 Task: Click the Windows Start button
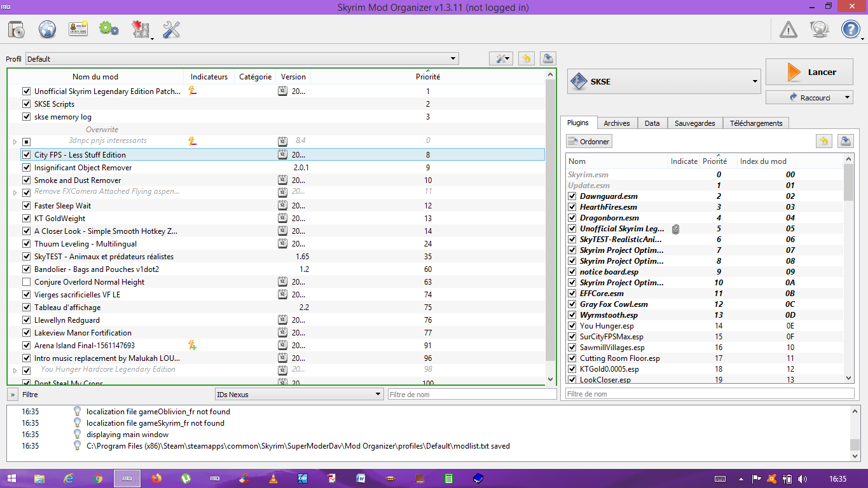point(11,478)
